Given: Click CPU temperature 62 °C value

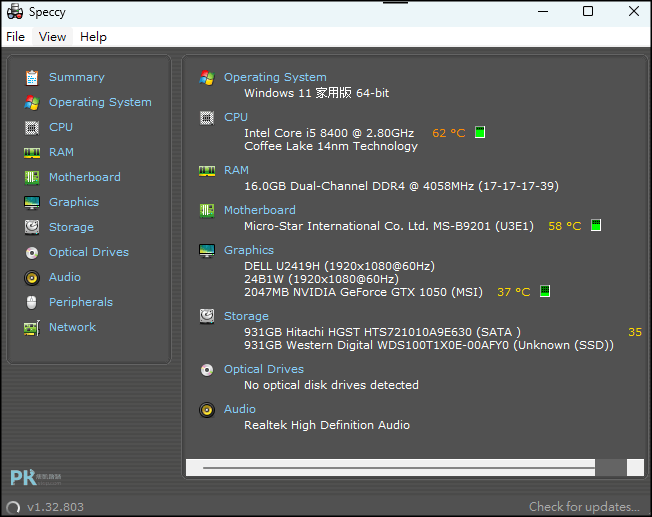Looking at the screenshot, I should tap(449, 133).
